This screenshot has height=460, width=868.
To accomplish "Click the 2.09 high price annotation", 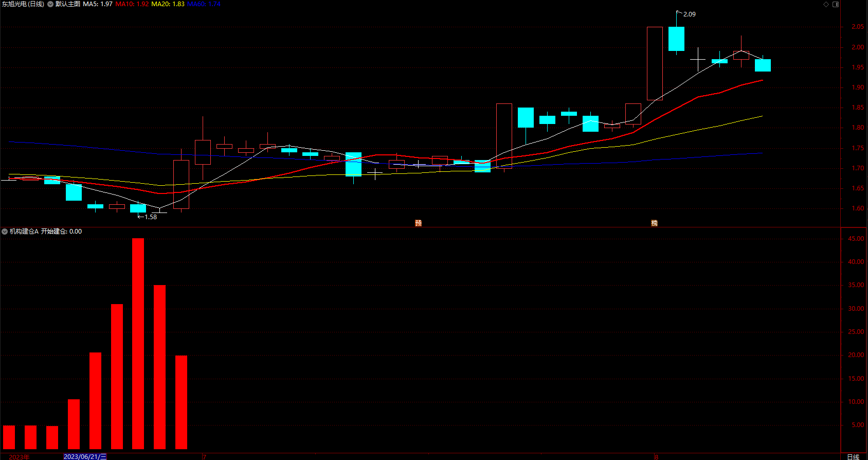I will click(x=690, y=14).
